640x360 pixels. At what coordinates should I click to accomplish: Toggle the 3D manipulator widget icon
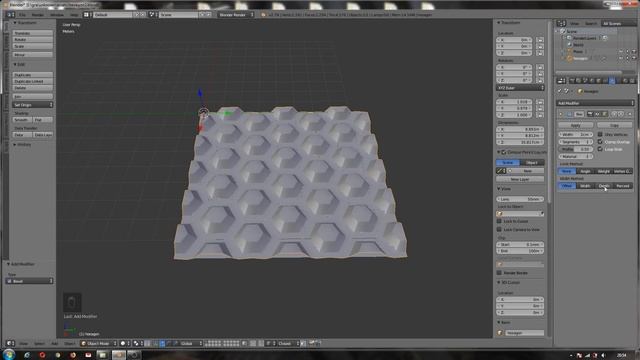click(x=155, y=343)
